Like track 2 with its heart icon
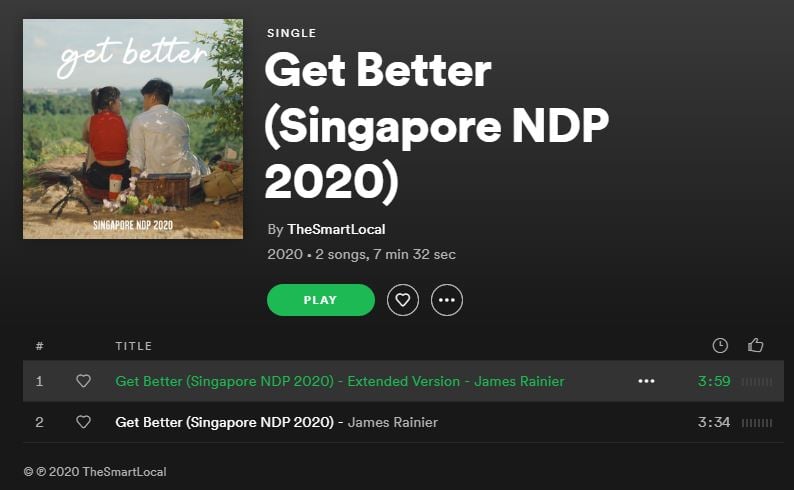This screenshot has height=490, width=794. (83, 422)
